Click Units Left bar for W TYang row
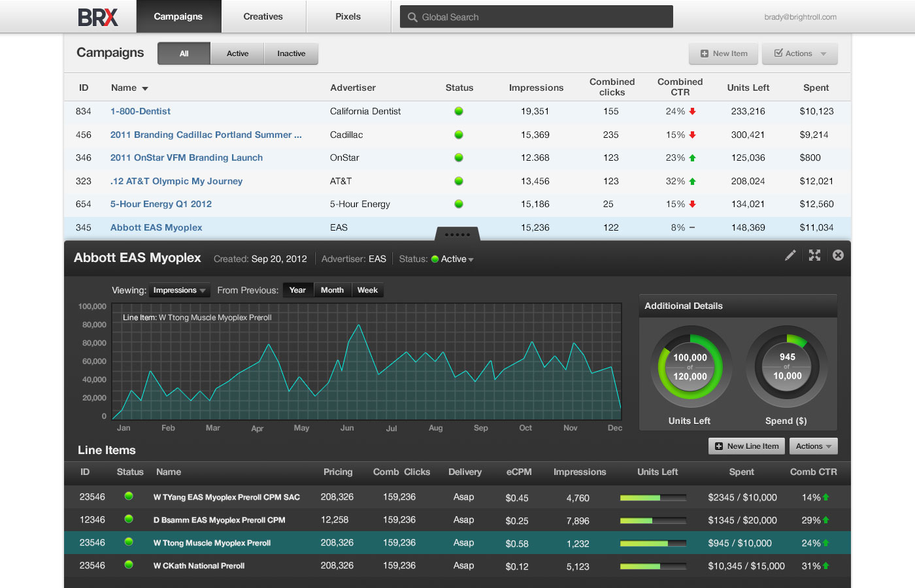Screen dimensions: 915x588 (x=653, y=498)
